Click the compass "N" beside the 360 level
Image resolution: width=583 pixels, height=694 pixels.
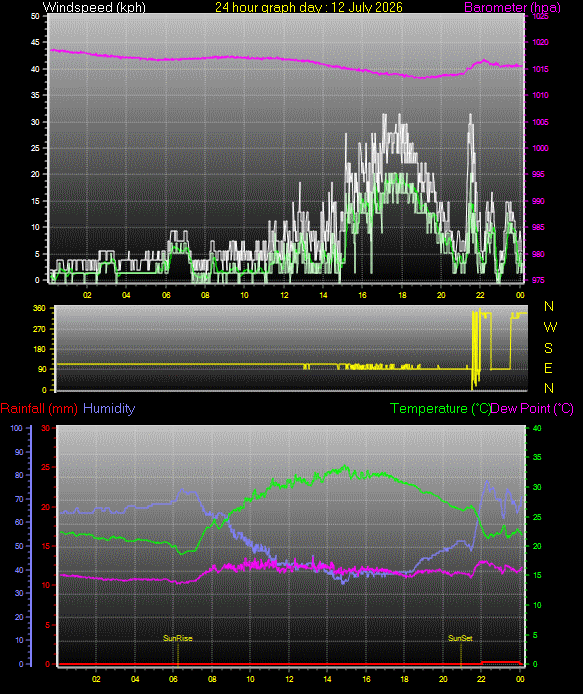point(549,306)
